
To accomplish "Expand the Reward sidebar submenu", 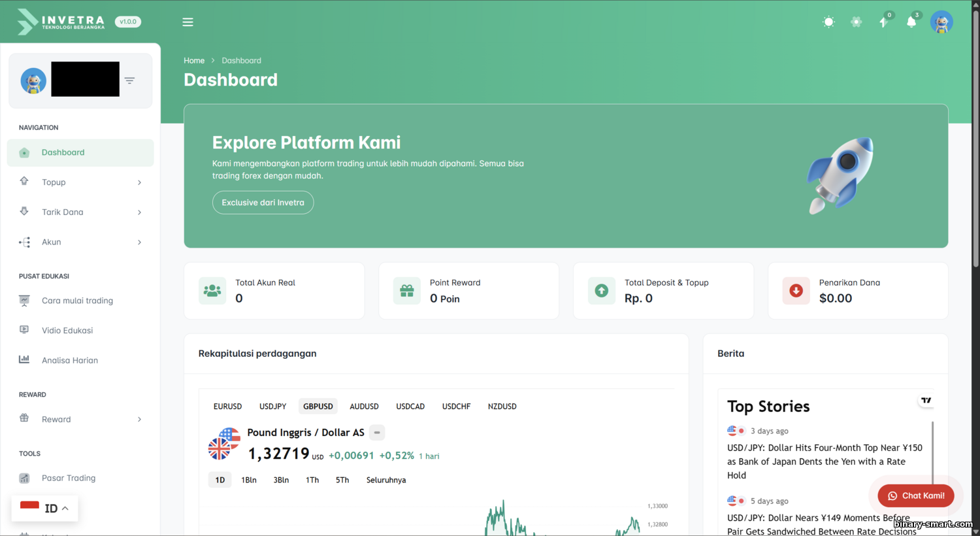I will pyautogui.click(x=80, y=420).
